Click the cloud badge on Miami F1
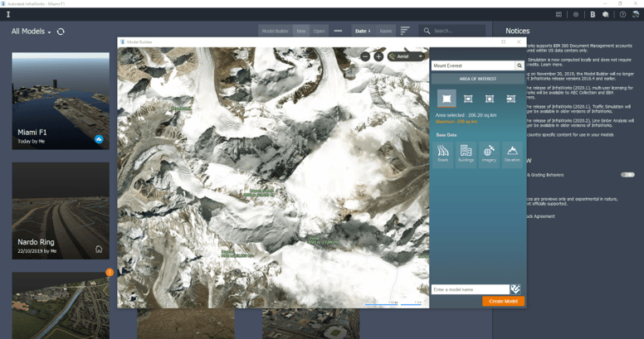The width and height of the screenshot is (644, 339). pos(99,139)
